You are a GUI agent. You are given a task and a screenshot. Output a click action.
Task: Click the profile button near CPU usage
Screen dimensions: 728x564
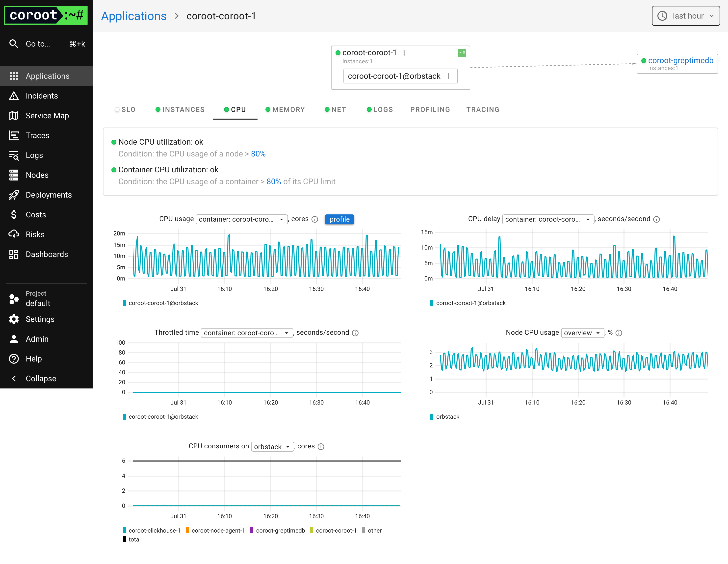(x=339, y=219)
